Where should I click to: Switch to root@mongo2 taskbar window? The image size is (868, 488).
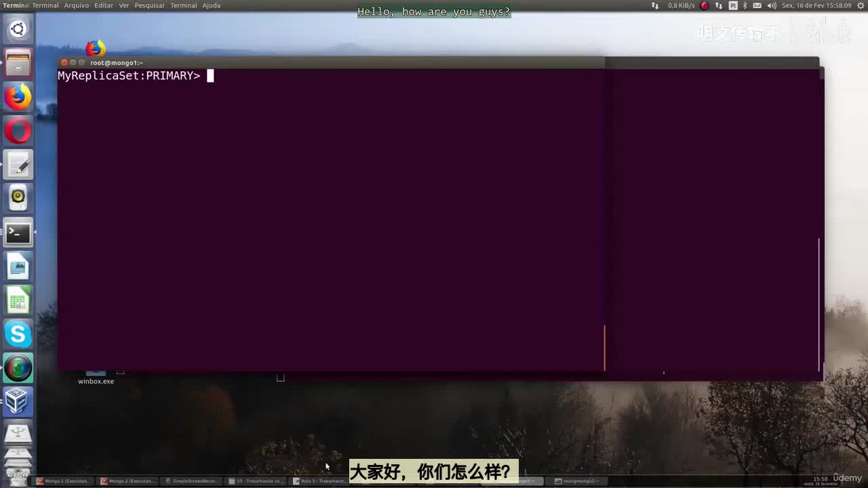(x=577, y=481)
